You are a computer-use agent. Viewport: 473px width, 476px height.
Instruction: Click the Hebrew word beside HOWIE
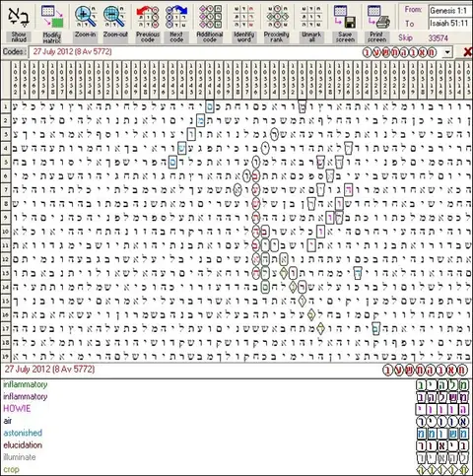tap(442, 409)
